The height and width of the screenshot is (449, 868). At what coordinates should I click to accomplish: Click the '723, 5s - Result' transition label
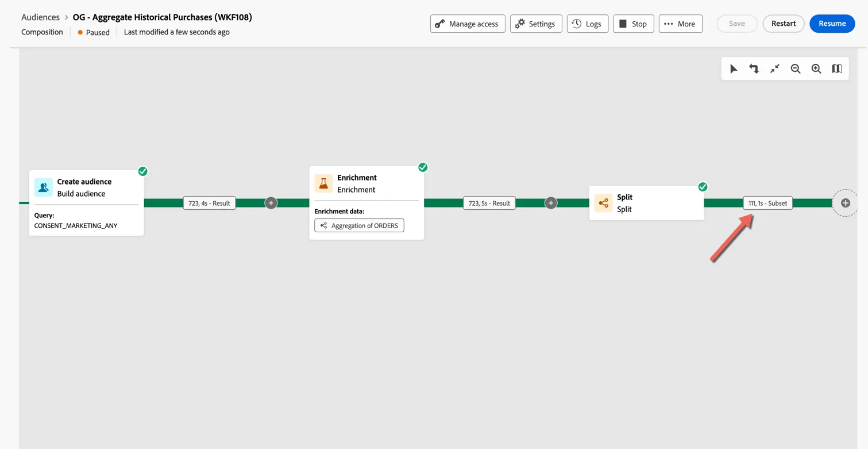[489, 203]
